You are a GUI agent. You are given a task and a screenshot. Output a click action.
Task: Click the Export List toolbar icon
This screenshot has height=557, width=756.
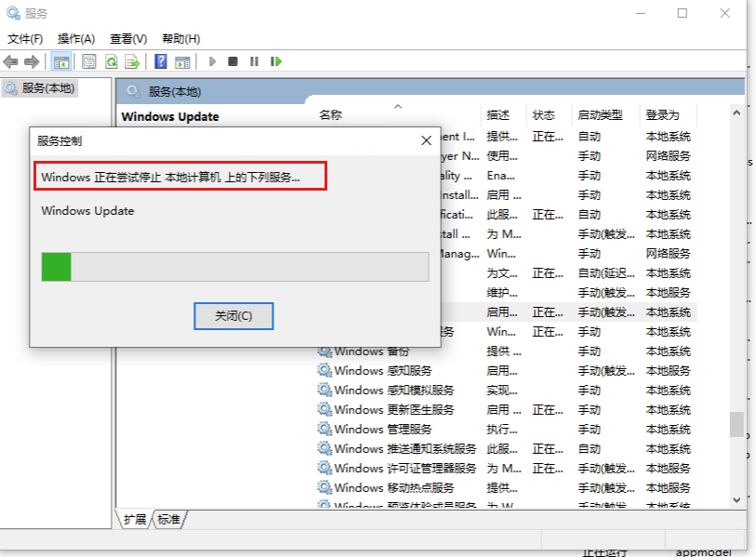tap(132, 61)
